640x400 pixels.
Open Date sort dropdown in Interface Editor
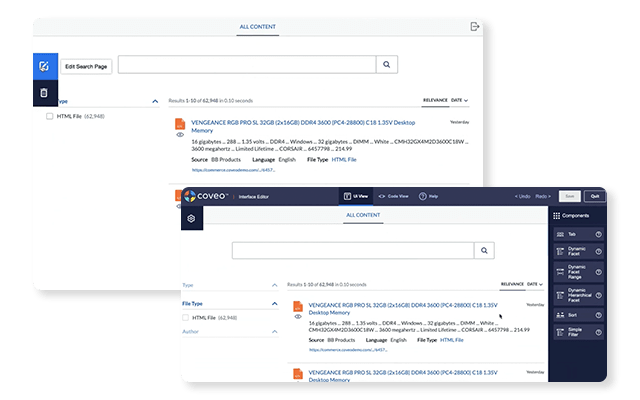tap(539, 284)
